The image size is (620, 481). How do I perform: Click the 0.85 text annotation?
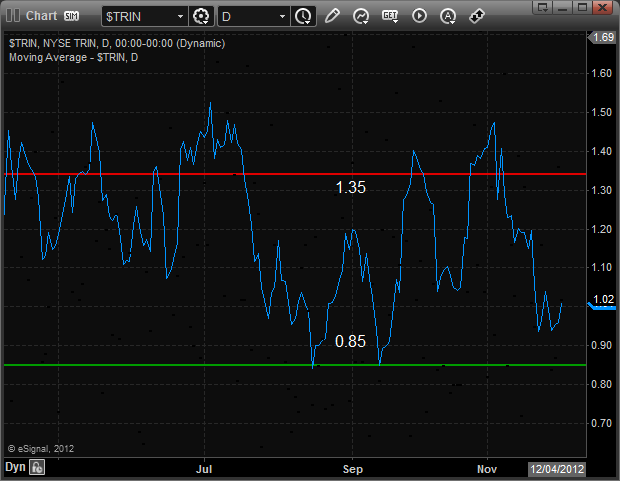351,341
